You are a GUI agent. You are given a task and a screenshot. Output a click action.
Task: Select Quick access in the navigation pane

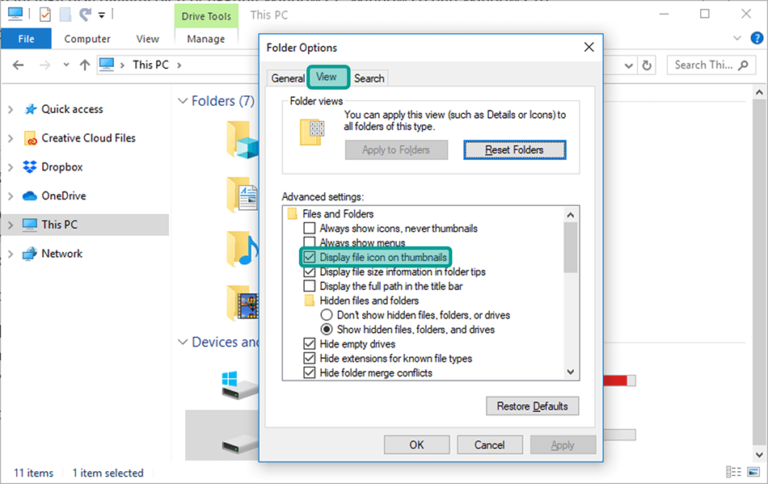click(x=72, y=109)
